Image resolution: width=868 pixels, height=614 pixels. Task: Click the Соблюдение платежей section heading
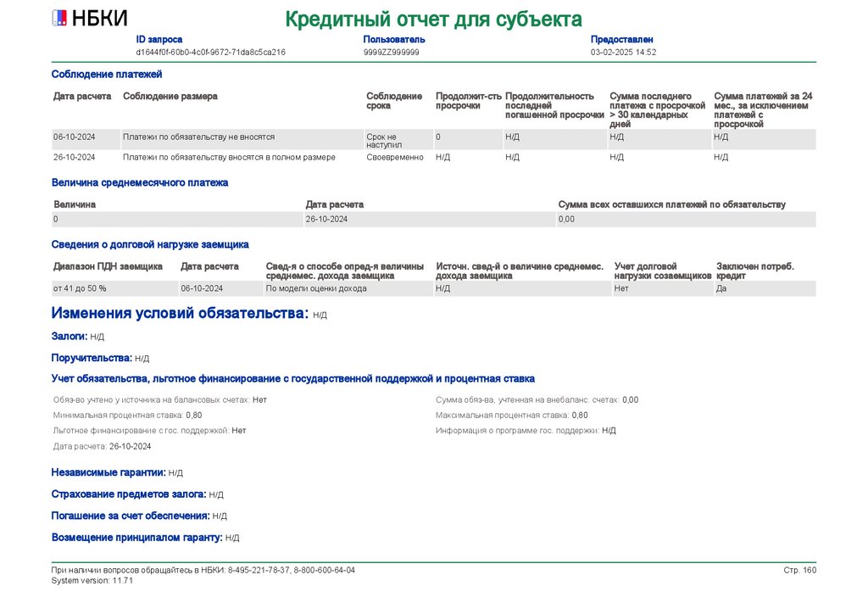tap(107, 74)
